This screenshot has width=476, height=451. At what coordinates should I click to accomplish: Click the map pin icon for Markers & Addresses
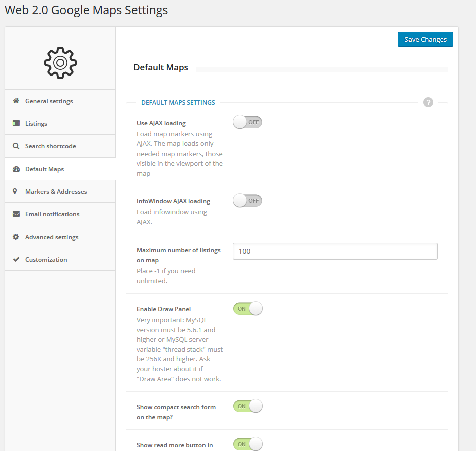tap(15, 191)
